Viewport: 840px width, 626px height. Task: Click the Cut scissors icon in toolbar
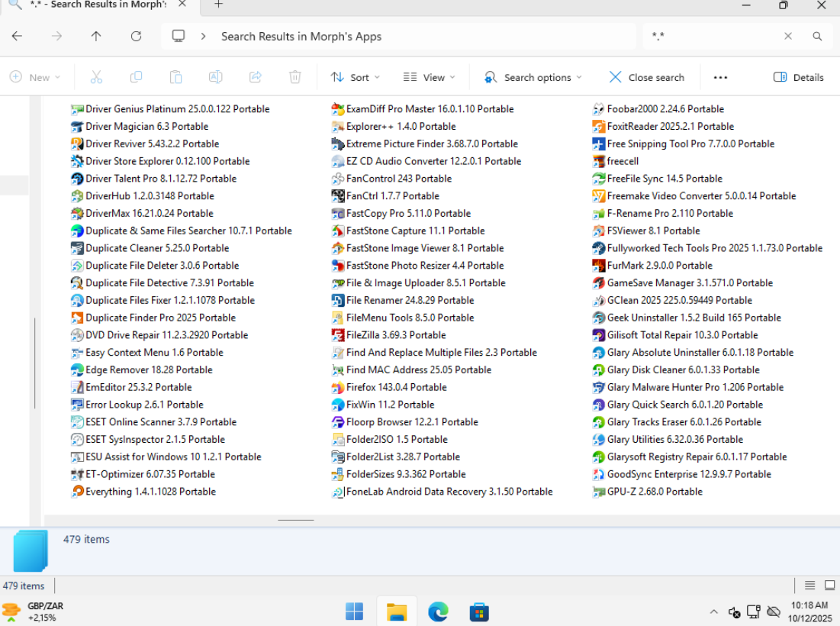point(96,77)
